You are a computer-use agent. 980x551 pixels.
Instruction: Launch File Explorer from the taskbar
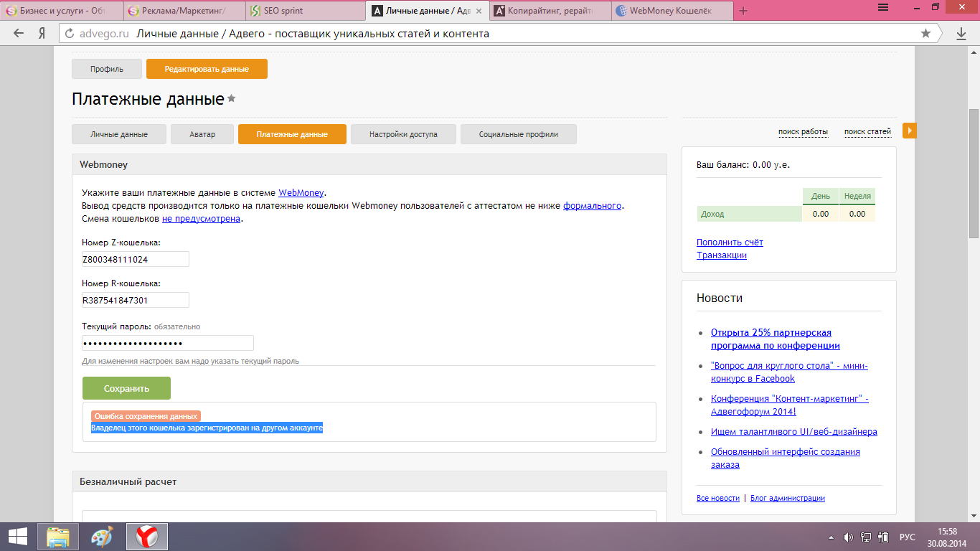pyautogui.click(x=58, y=537)
